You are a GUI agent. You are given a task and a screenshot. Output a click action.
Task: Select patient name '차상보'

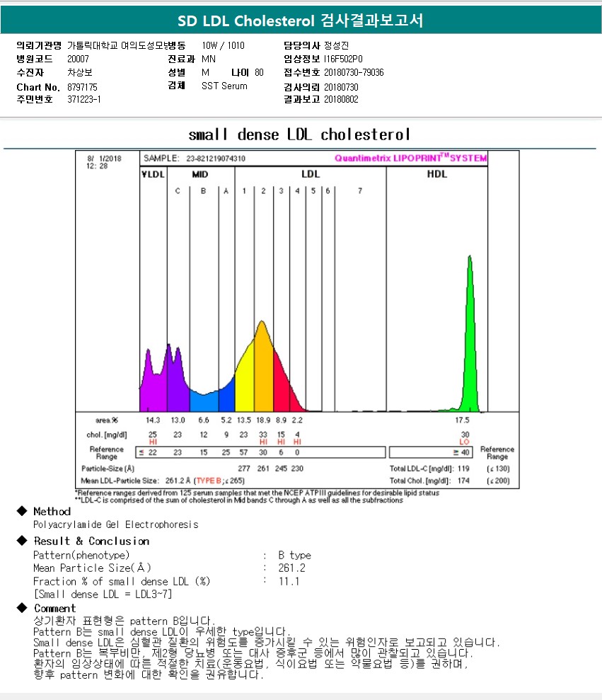pyautogui.click(x=80, y=72)
